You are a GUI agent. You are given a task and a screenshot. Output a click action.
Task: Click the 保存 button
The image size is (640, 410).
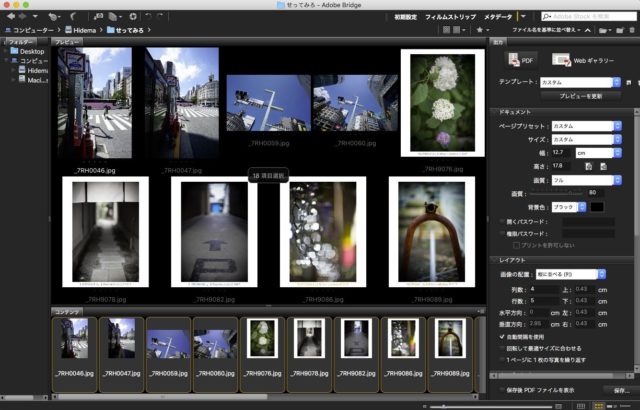619,390
